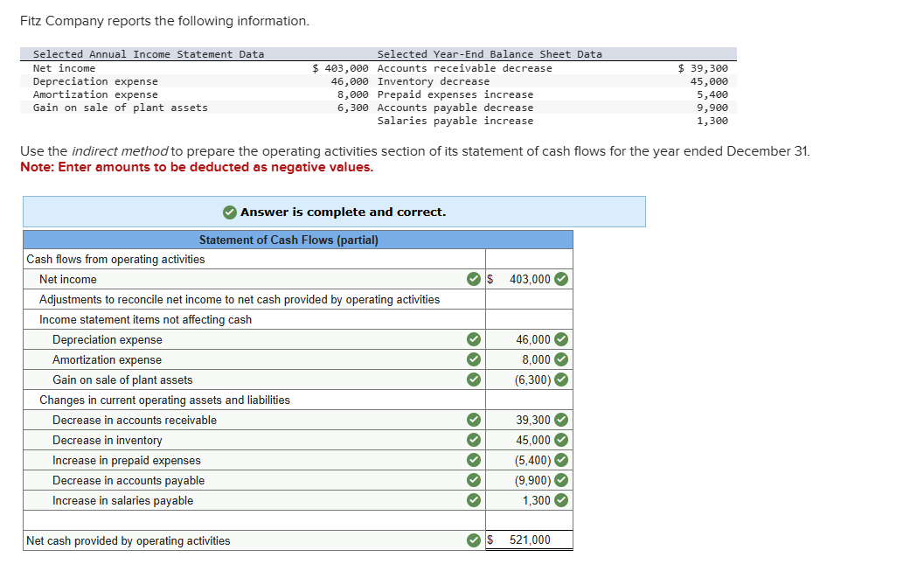Click the green check right of 46,000
The height and width of the screenshot is (564, 924).
pos(561,339)
